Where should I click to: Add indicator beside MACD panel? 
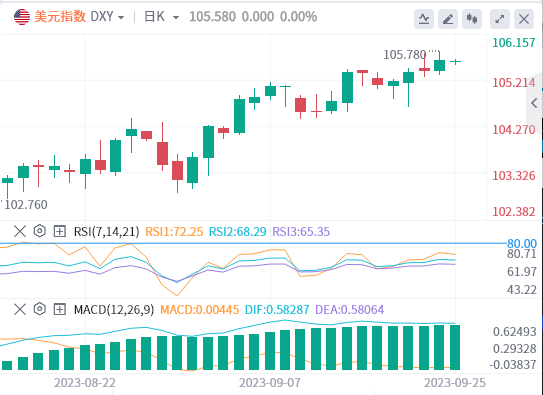[60, 309]
